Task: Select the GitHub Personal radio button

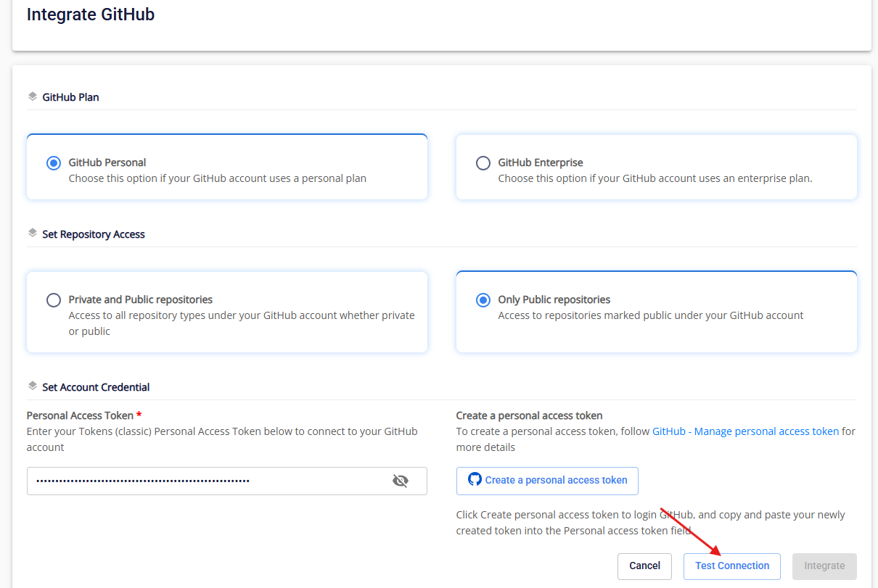Action: [x=54, y=163]
